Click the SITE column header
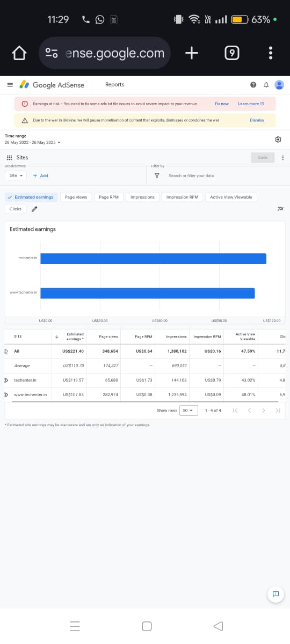The width and height of the screenshot is (290, 644). click(18, 336)
